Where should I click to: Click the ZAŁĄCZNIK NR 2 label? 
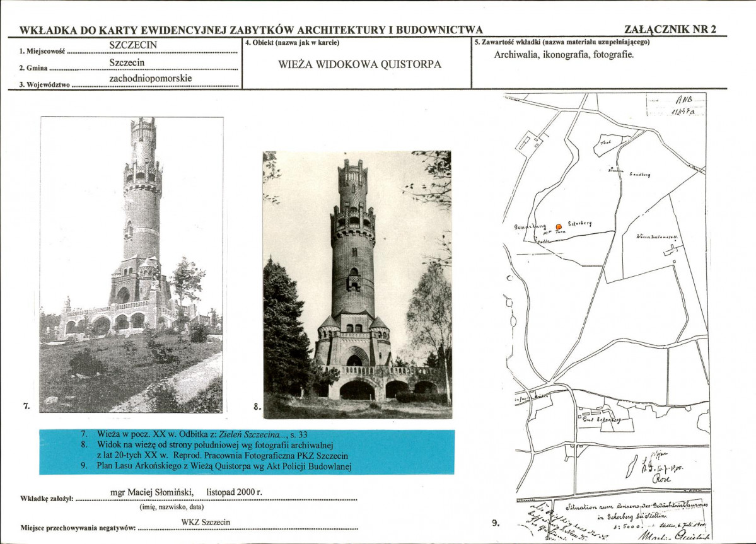coord(670,29)
